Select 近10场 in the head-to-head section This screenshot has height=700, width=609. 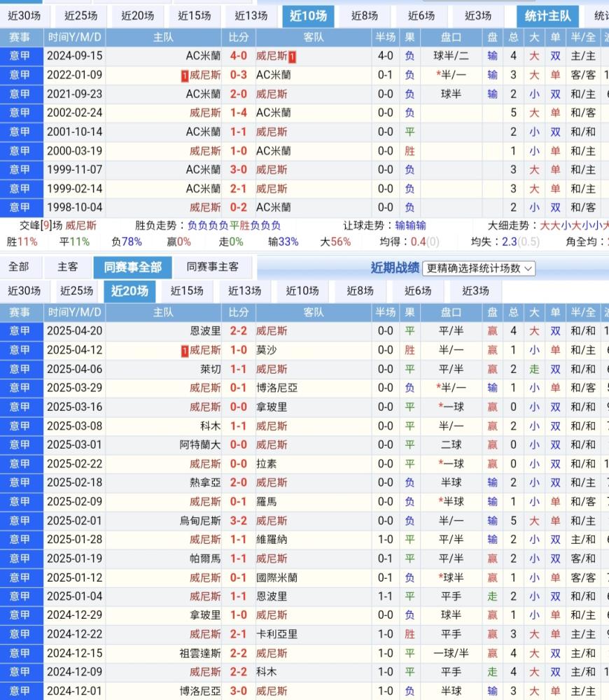[x=308, y=15]
